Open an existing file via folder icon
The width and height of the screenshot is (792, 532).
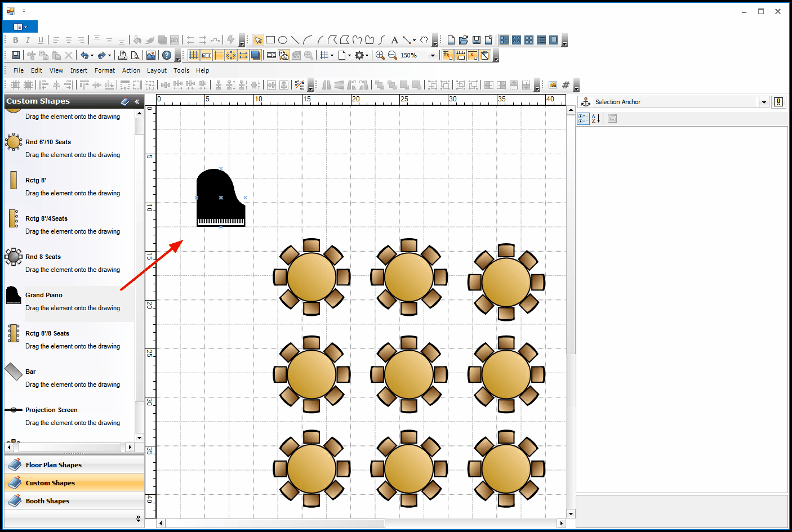(x=464, y=40)
